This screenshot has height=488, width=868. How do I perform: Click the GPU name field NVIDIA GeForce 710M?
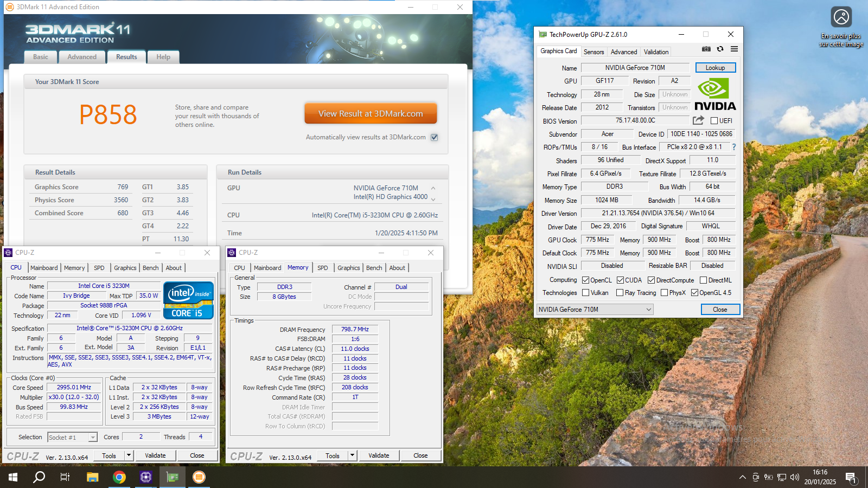tap(635, 68)
